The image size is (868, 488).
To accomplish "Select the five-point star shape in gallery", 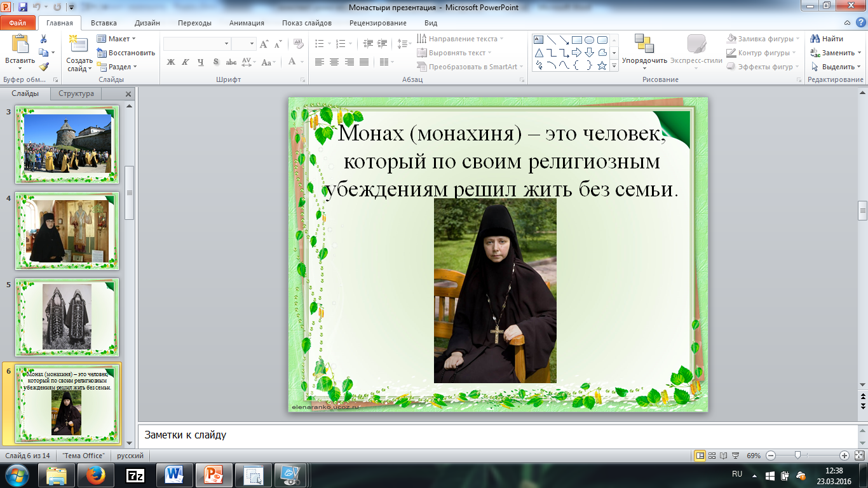I will (x=602, y=65).
